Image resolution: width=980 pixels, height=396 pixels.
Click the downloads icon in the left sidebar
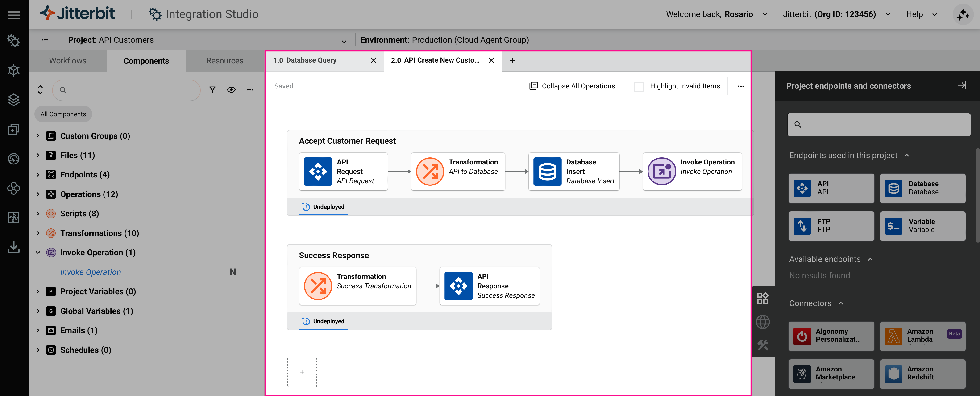14,248
